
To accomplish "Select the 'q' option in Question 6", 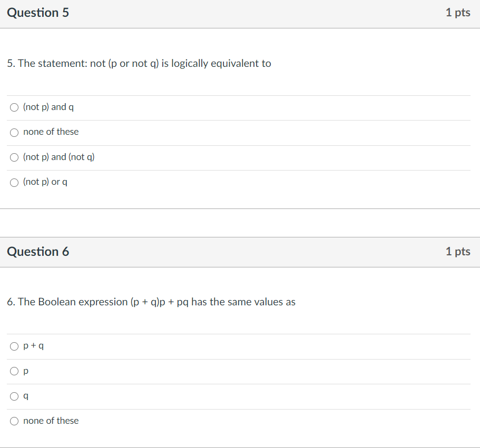I will (14, 396).
